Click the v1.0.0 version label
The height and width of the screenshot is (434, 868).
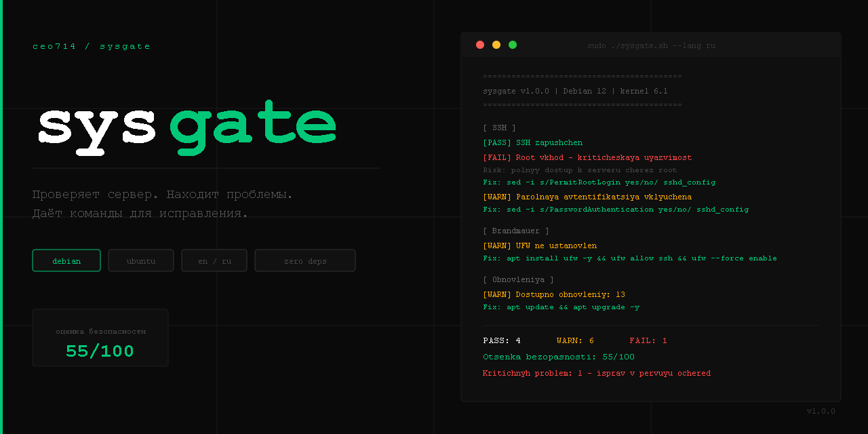(821, 411)
